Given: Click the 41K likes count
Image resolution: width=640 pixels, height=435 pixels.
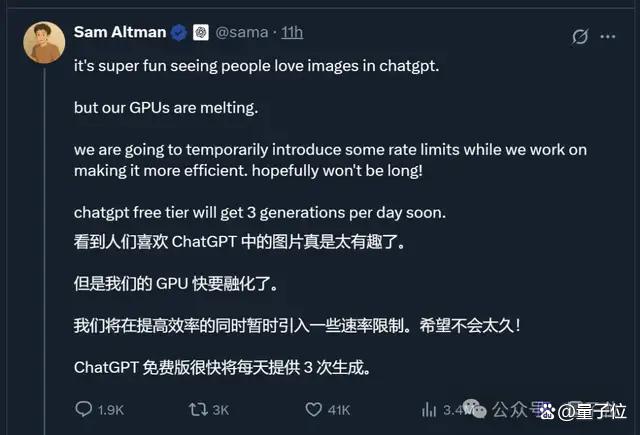Looking at the screenshot, I should [x=339, y=410].
